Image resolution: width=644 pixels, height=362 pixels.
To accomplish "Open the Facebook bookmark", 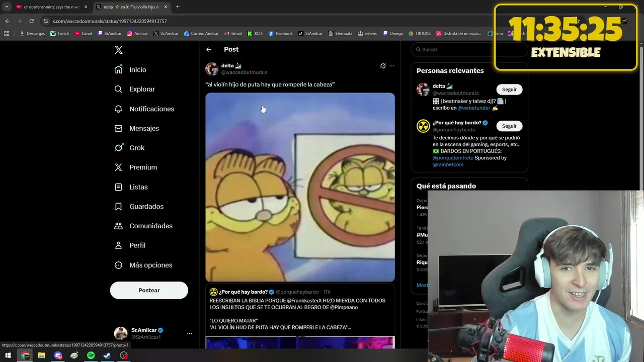I will pyautogui.click(x=280, y=34).
